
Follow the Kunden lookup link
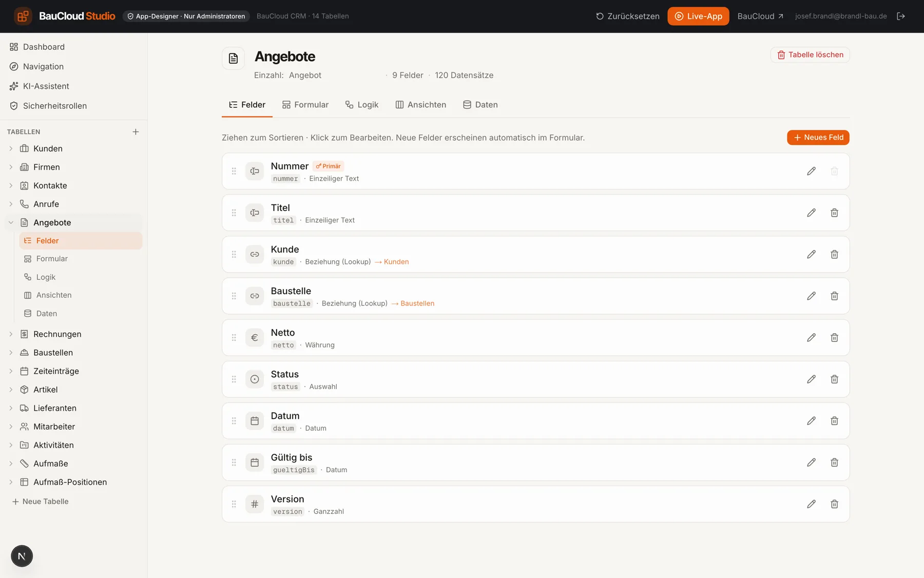392,261
